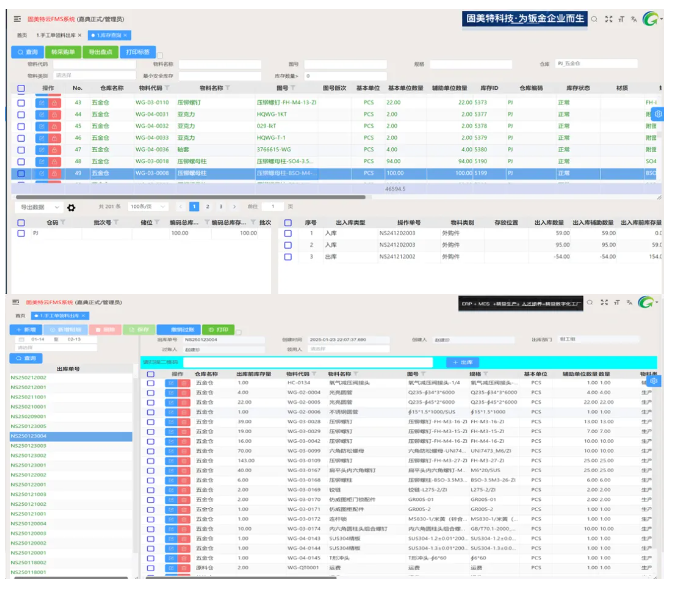This screenshot has height=595, width=673.
Task: Select order NS250123004 in the 出库单号 list
Action: [x=30, y=436]
